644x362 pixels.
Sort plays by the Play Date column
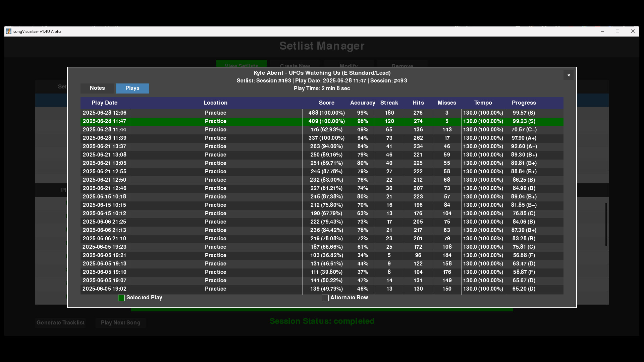pyautogui.click(x=104, y=103)
